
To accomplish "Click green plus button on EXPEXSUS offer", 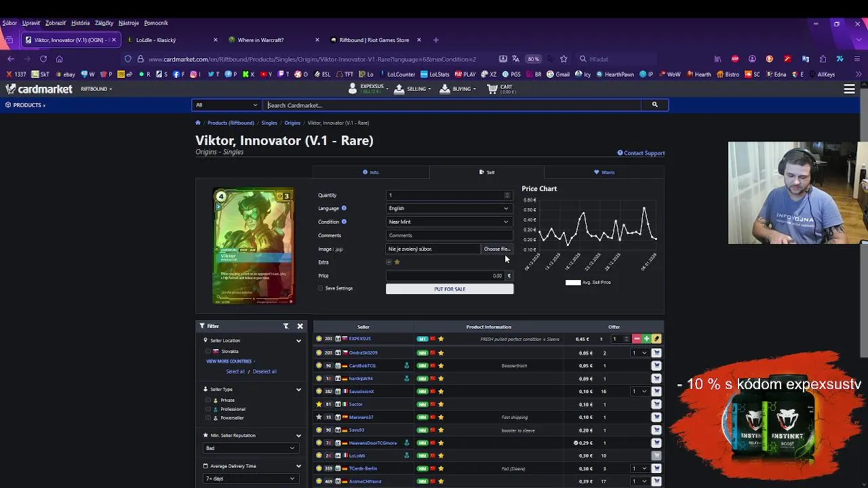I will click(647, 339).
